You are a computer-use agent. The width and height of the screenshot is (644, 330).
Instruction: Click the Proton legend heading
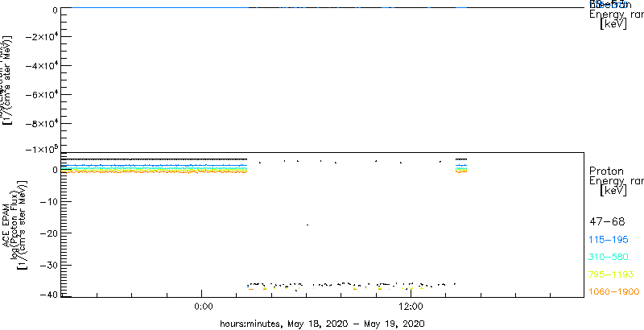tap(606, 171)
